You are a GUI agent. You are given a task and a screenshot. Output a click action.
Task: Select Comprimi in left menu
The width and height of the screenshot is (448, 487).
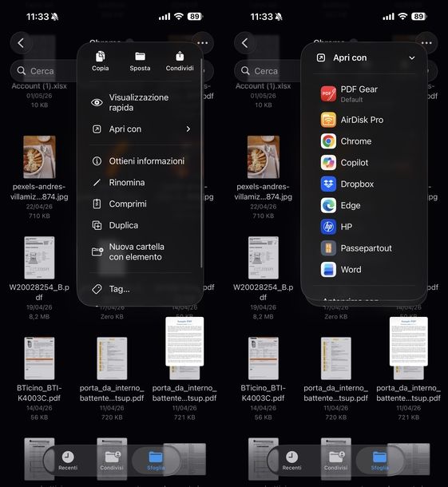click(x=140, y=204)
